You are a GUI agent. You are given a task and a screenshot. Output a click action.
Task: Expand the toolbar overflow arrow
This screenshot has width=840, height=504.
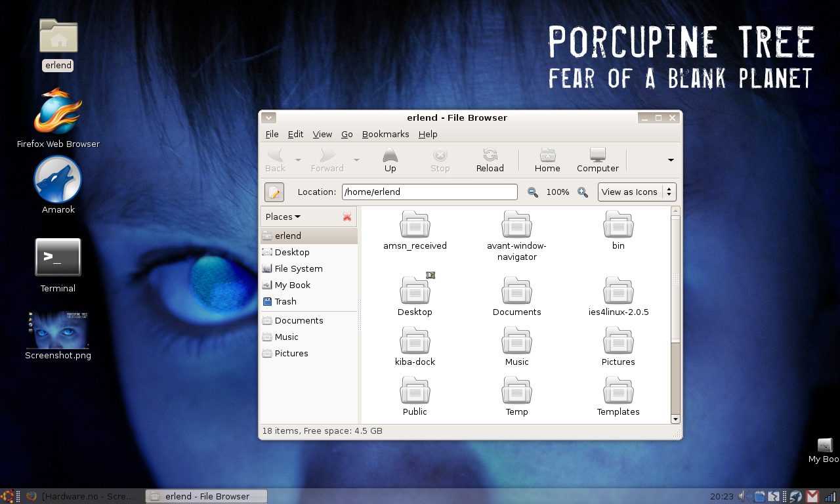[x=671, y=159]
